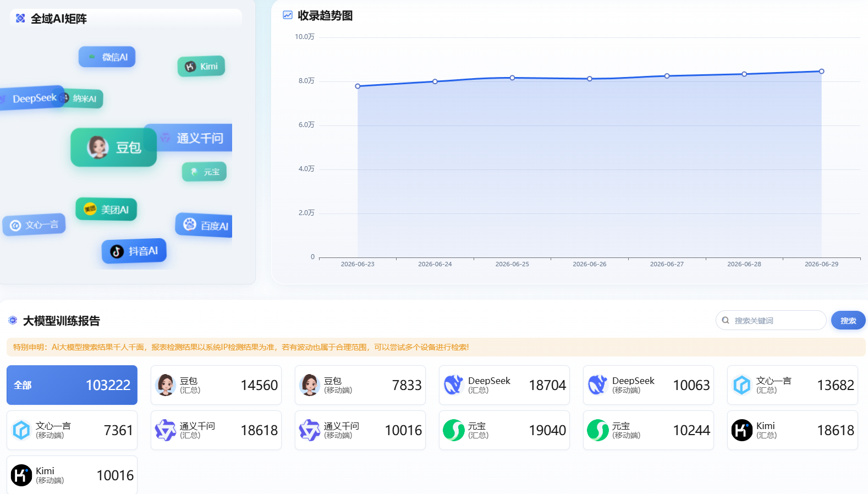Click the 大模型训练报告 AI icon
868x494 pixels.
click(x=13, y=320)
